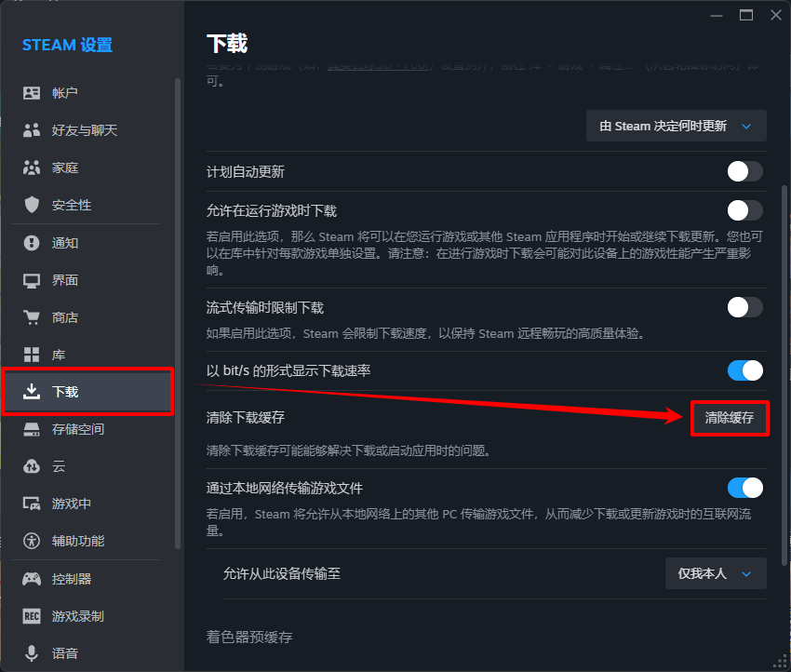Click the download arrow icon beside 下载
The image size is (791, 672).
click(x=32, y=392)
